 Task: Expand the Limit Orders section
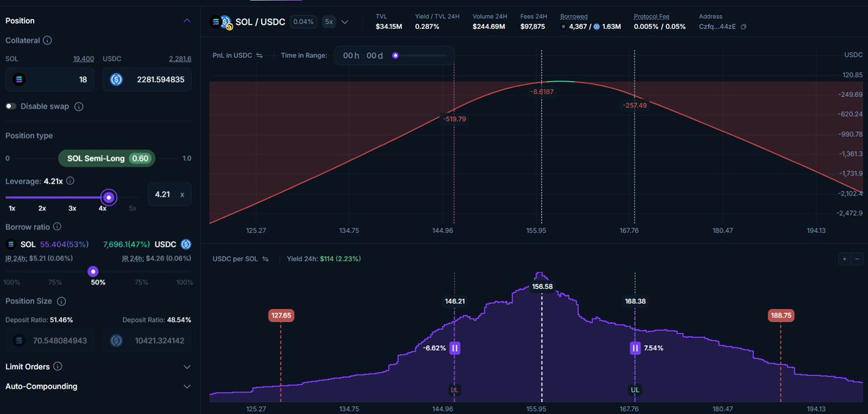coord(187,367)
